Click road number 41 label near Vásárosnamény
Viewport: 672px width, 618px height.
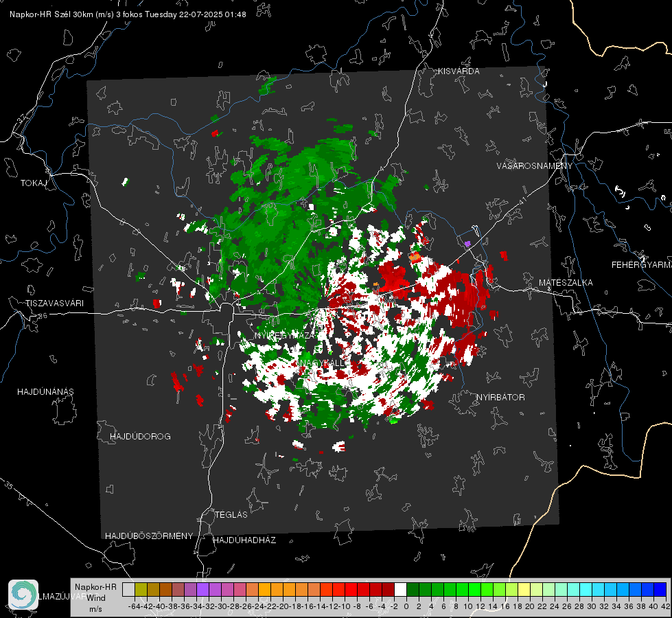[522, 201]
